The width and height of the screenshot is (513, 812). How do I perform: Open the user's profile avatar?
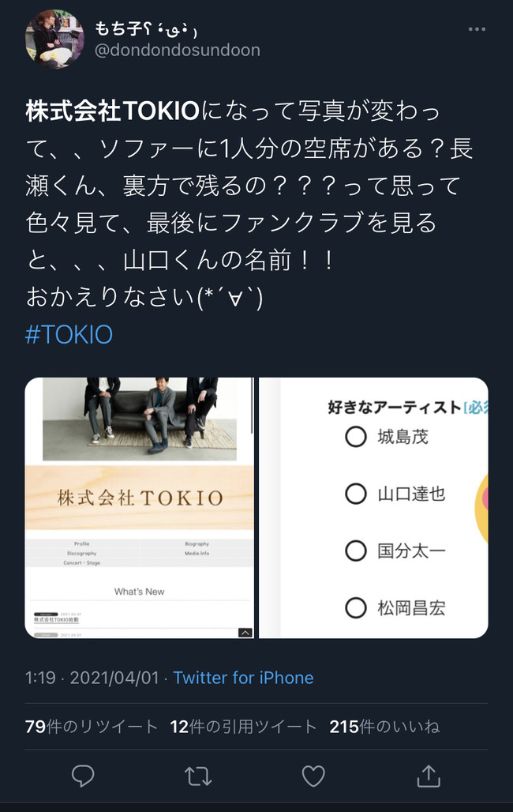tap(54, 39)
